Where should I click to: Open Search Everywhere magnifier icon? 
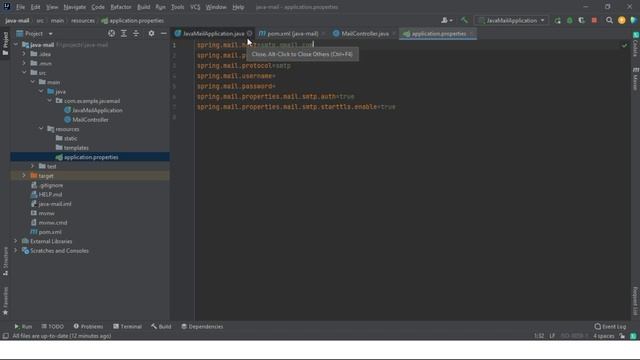click(609, 20)
